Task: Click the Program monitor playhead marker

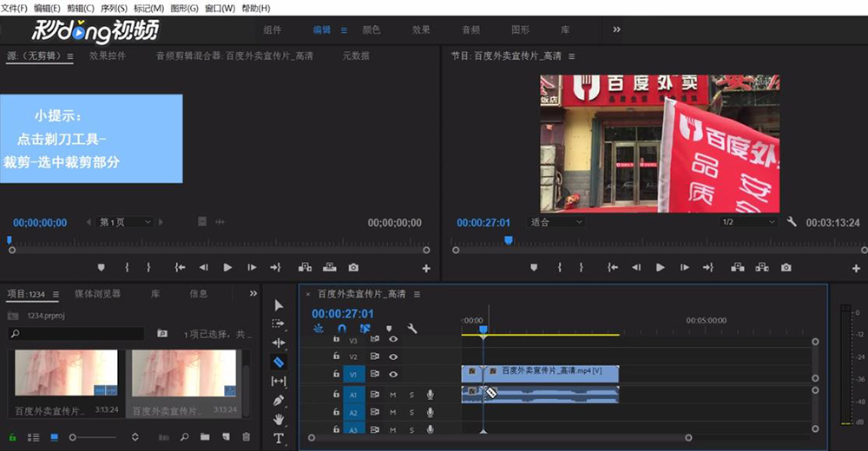Action: 508,240
